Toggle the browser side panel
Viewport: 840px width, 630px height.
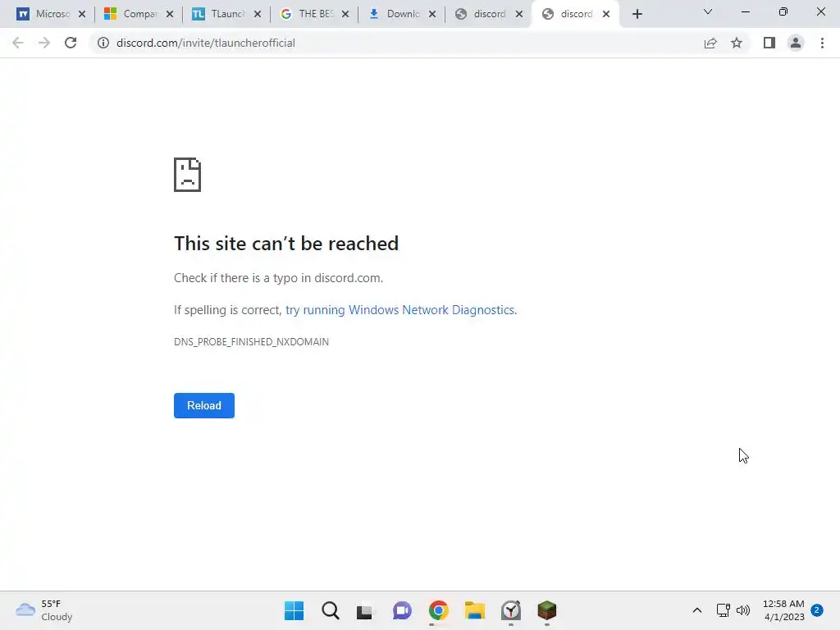769,43
